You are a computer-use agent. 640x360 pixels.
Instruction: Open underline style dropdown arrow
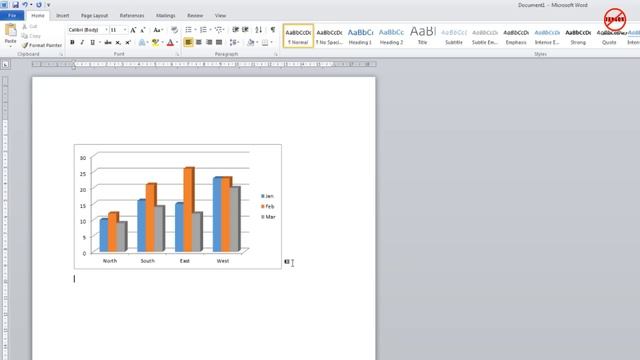(x=100, y=42)
